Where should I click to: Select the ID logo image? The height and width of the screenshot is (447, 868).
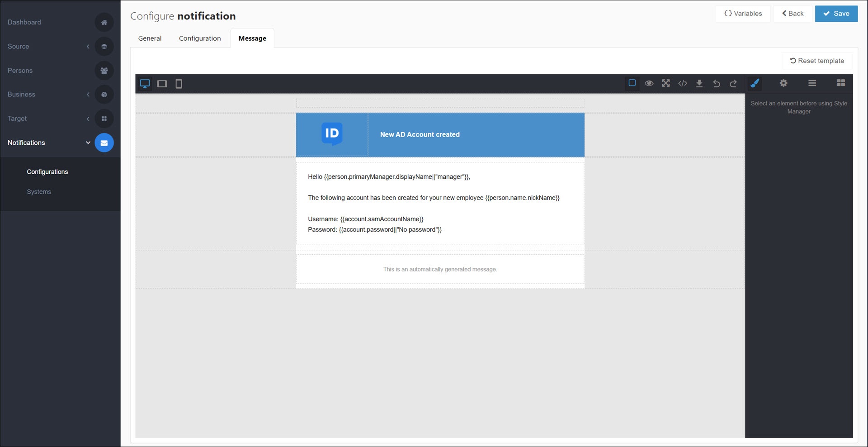click(x=332, y=134)
